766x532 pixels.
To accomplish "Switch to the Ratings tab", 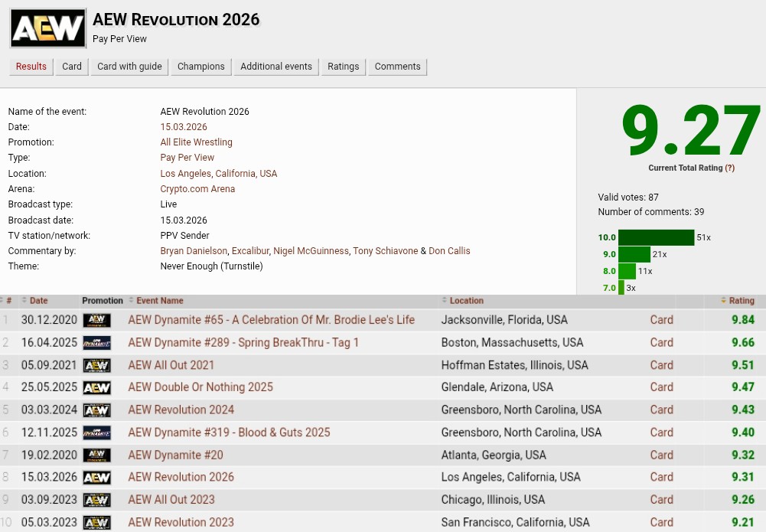I will coord(343,67).
